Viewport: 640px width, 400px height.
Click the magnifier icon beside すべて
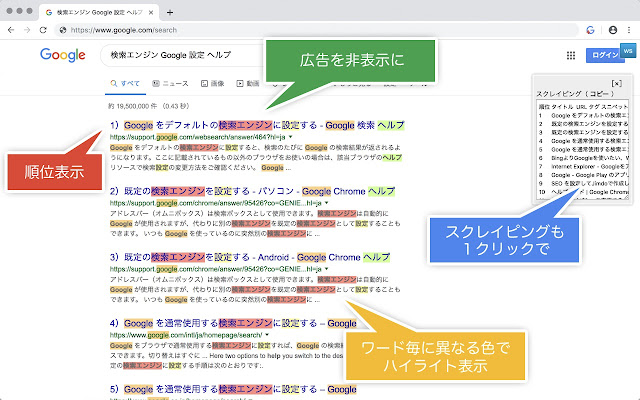point(113,83)
